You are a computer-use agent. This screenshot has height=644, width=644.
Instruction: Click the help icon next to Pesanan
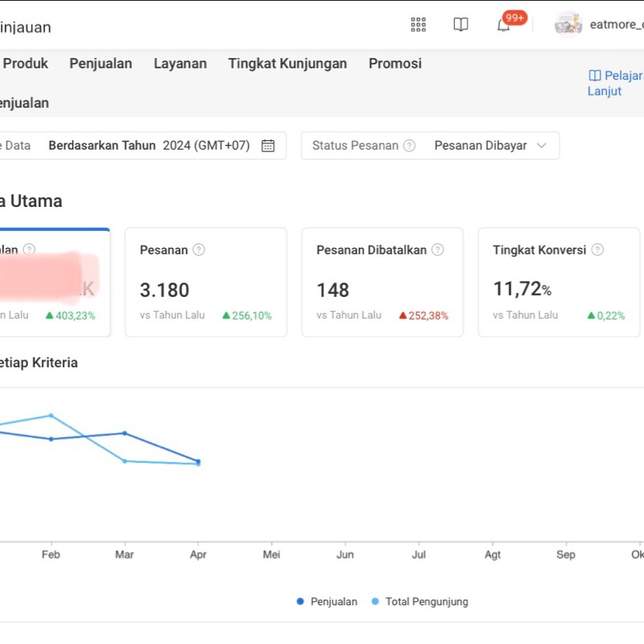(x=199, y=250)
